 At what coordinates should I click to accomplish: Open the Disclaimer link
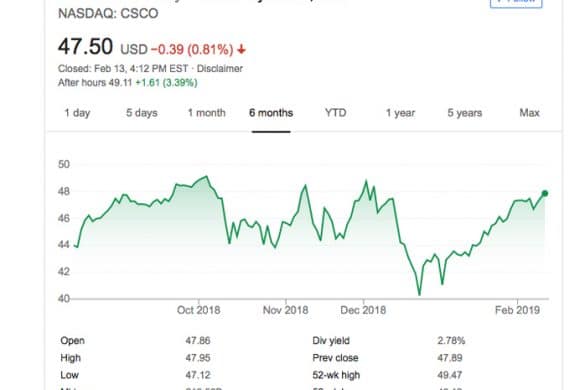pyautogui.click(x=220, y=69)
